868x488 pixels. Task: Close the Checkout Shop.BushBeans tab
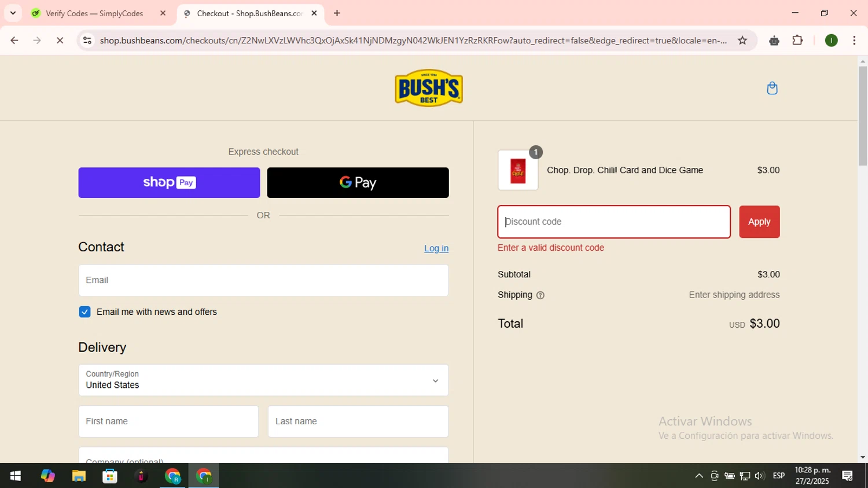pos(314,13)
